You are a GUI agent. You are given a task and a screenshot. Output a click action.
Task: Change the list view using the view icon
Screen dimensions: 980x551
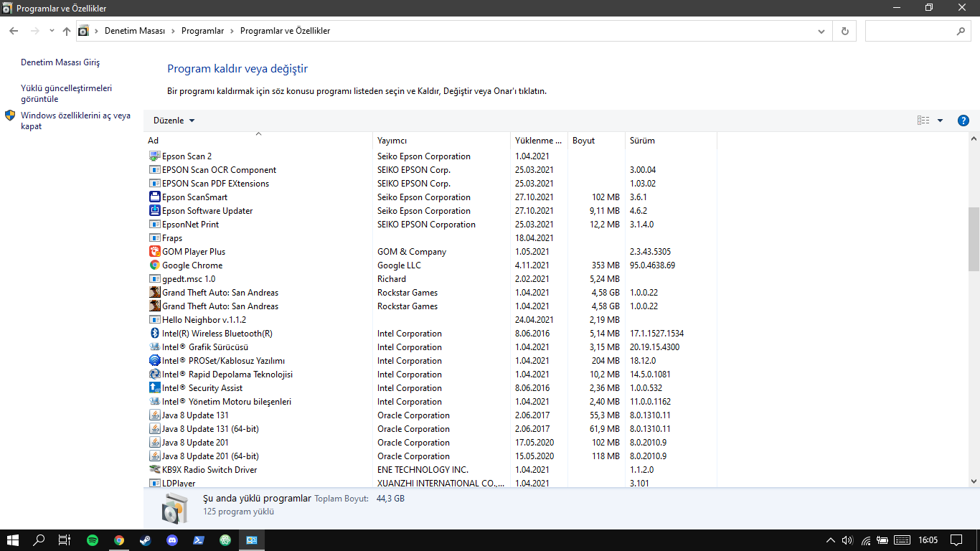[923, 121]
